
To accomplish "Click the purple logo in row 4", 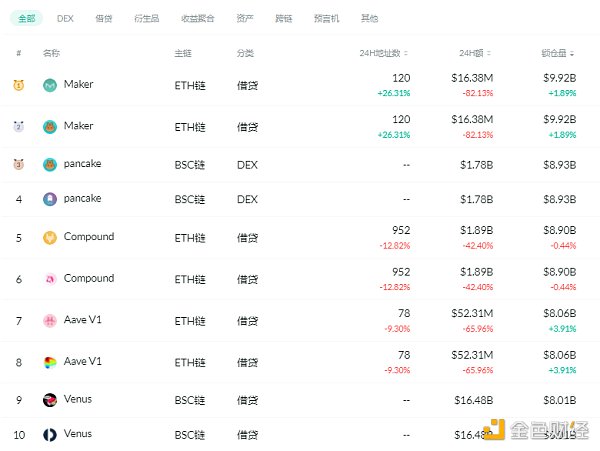I will pos(50,199).
